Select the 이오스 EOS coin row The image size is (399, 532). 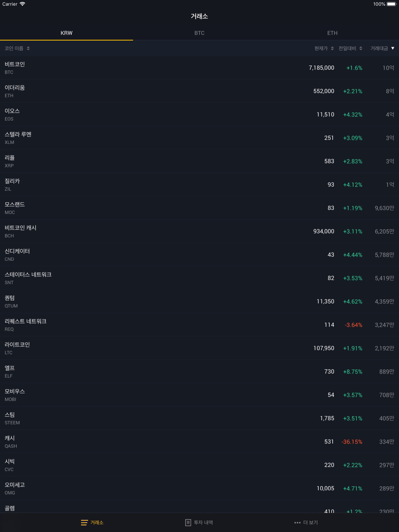199,114
